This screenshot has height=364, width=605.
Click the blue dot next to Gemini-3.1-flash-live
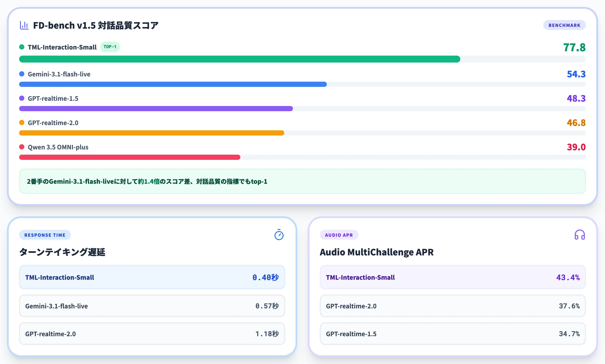[22, 74]
